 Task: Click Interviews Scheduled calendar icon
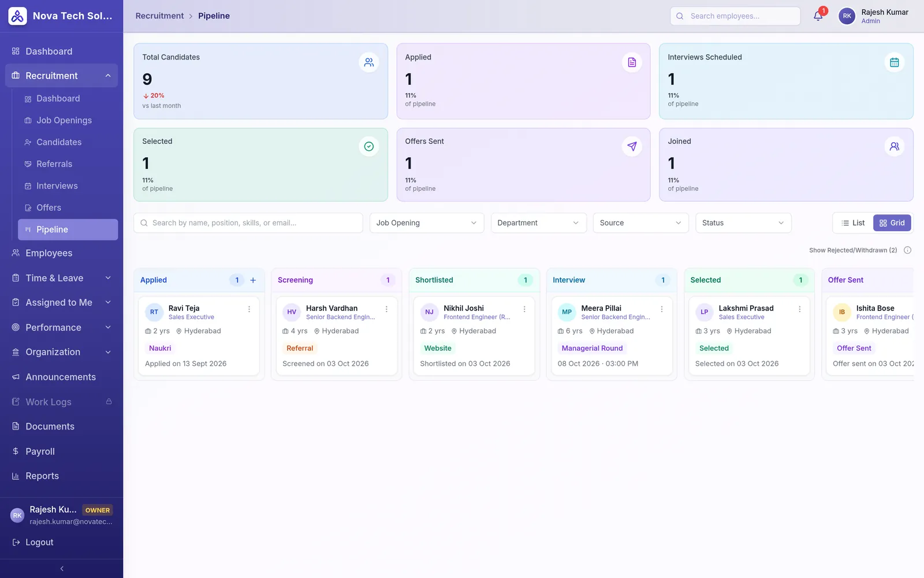[894, 62]
